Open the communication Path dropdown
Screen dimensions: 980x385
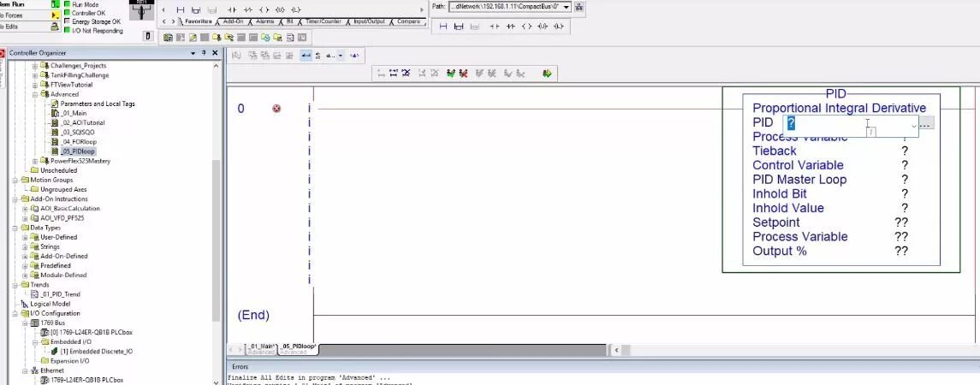(567, 7)
